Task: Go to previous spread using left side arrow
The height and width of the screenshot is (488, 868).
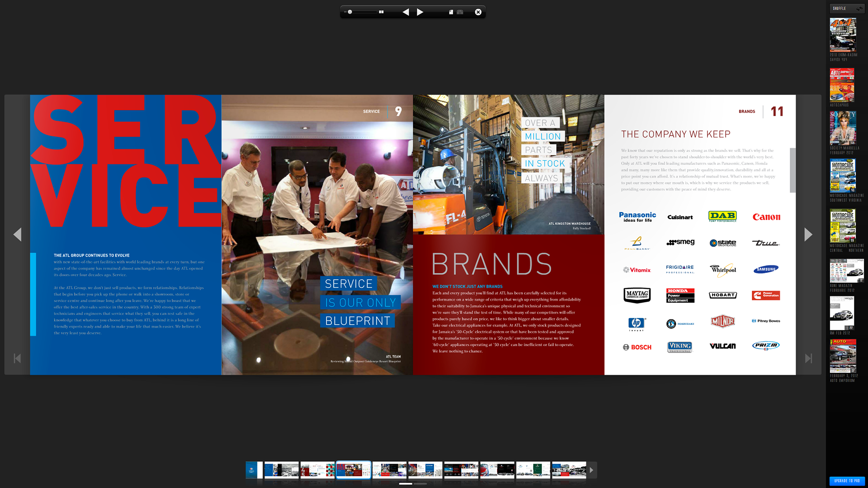Action: point(17,235)
